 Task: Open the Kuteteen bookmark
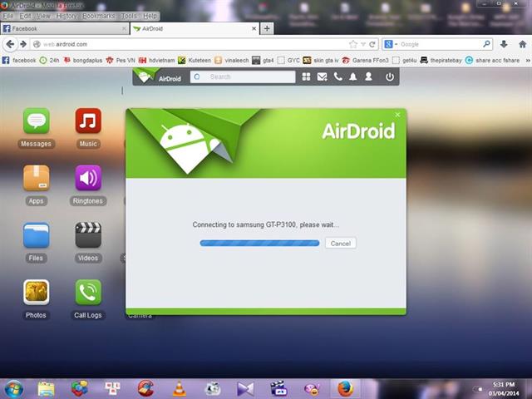pos(195,61)
